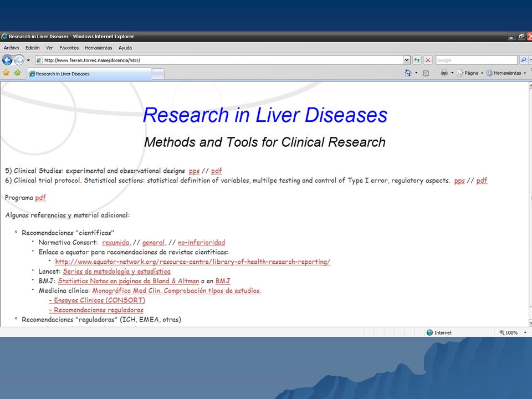532x399 pixels.
Task: Click the Stop loading red X icon
Action: tap(428, 60)
